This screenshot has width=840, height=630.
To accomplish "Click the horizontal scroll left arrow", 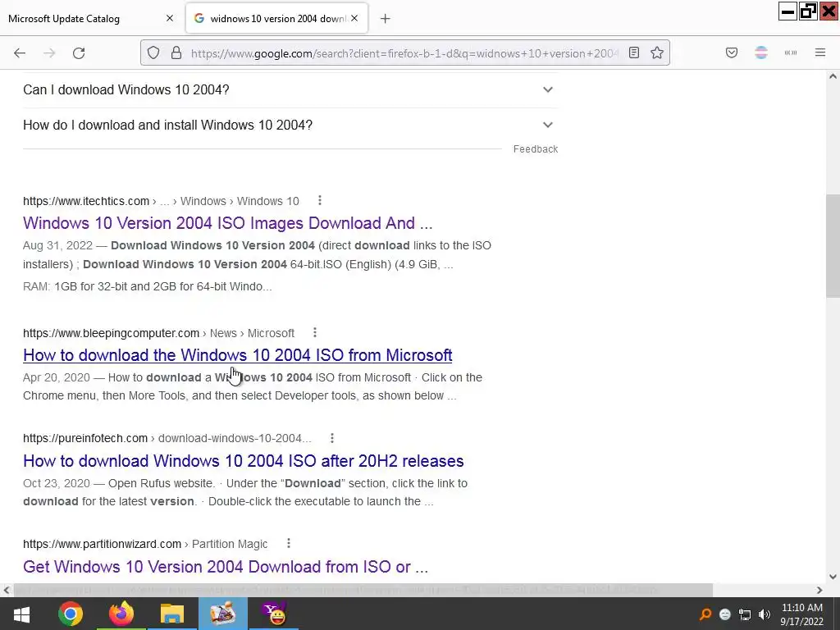I will pos(7,590).
